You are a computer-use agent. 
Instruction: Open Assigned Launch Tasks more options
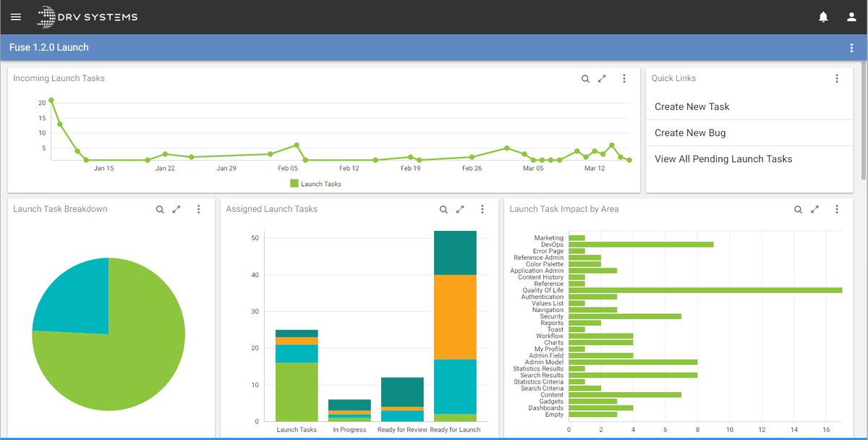(482, 210)
